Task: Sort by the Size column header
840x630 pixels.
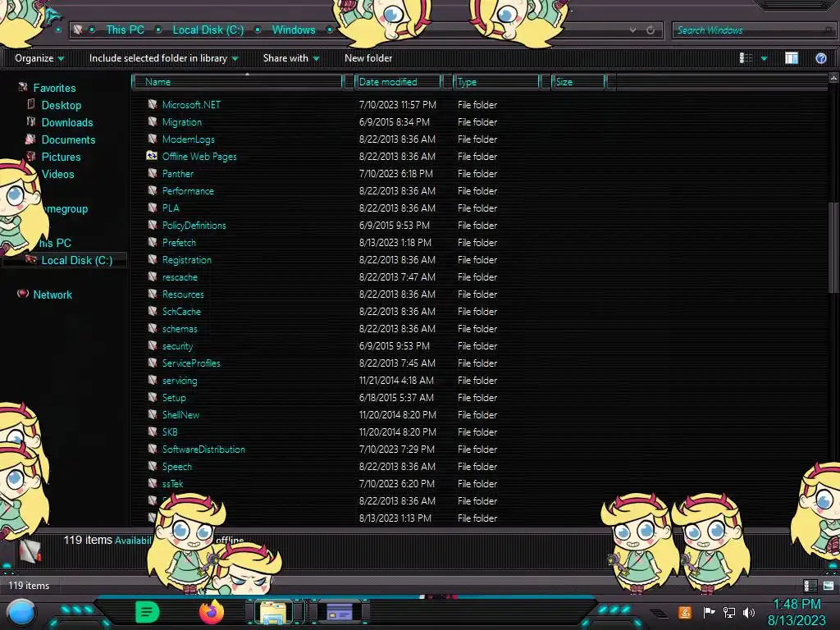Action: pyautogui.click(x=578, y=82)
